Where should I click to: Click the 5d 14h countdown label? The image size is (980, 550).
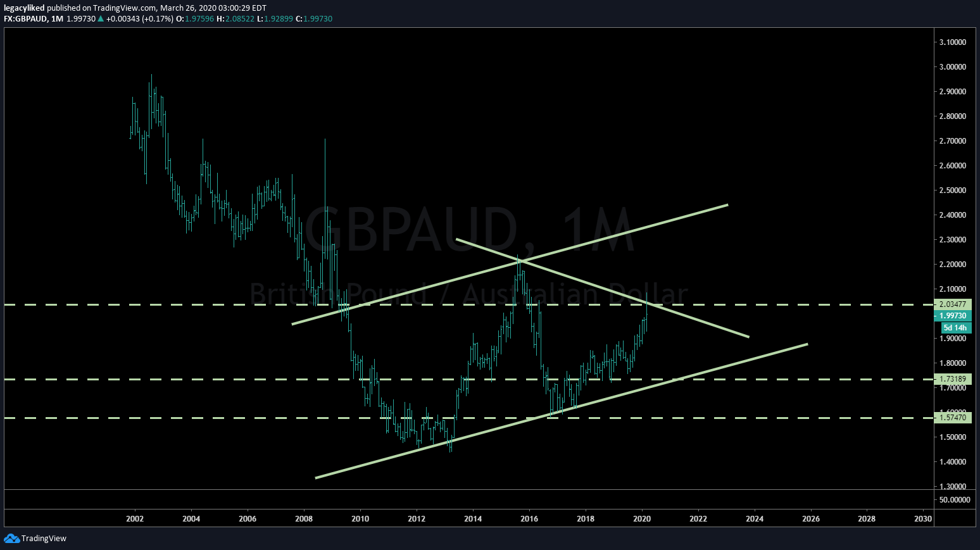click(955, 328)
